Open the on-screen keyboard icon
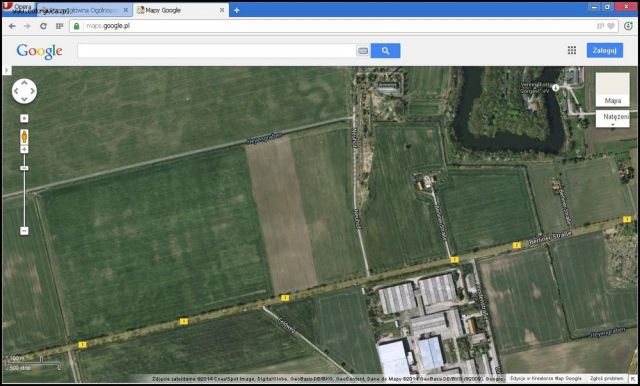Screen dimensions: 640x386 click(x=362, y=51)
